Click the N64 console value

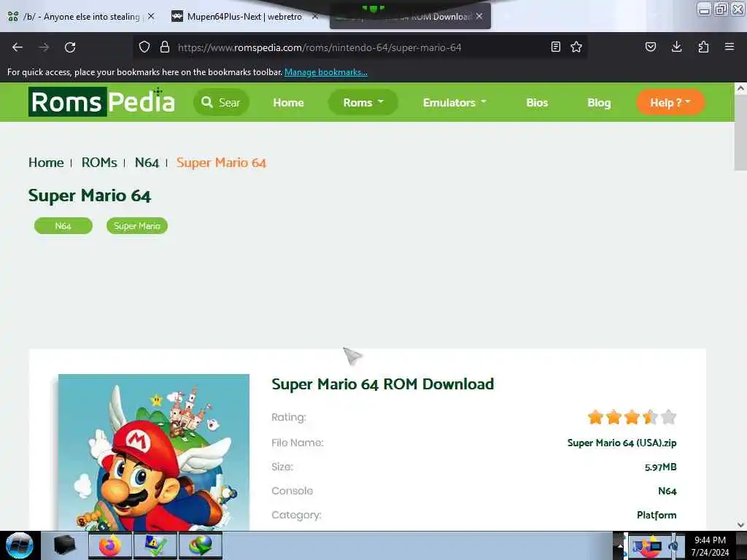667,491
